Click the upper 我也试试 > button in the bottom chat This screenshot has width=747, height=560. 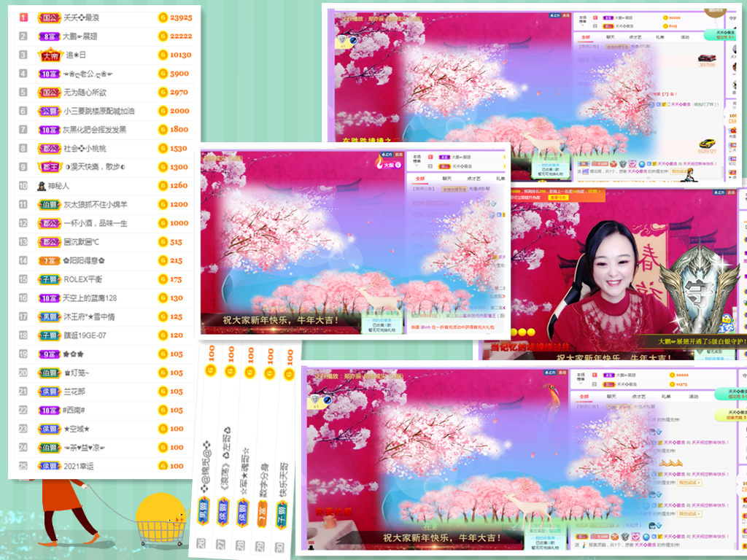pyautogui.click(x=689, y=483)
